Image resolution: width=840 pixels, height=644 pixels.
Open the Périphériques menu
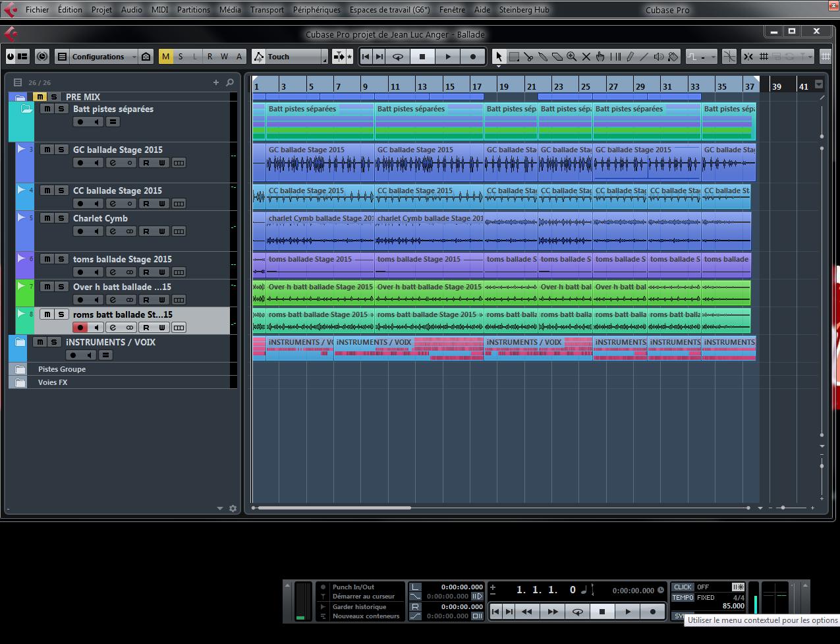tap(317, 10)
